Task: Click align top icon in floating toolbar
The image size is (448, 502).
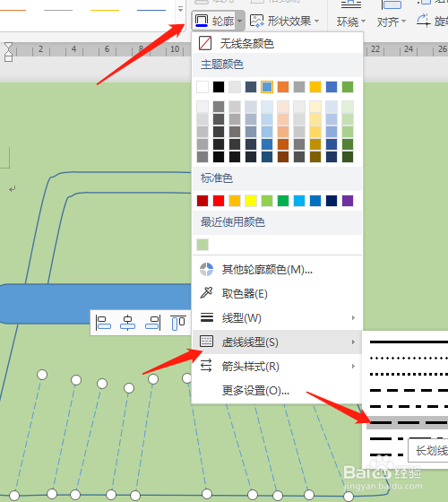Action: coord(178,323)
